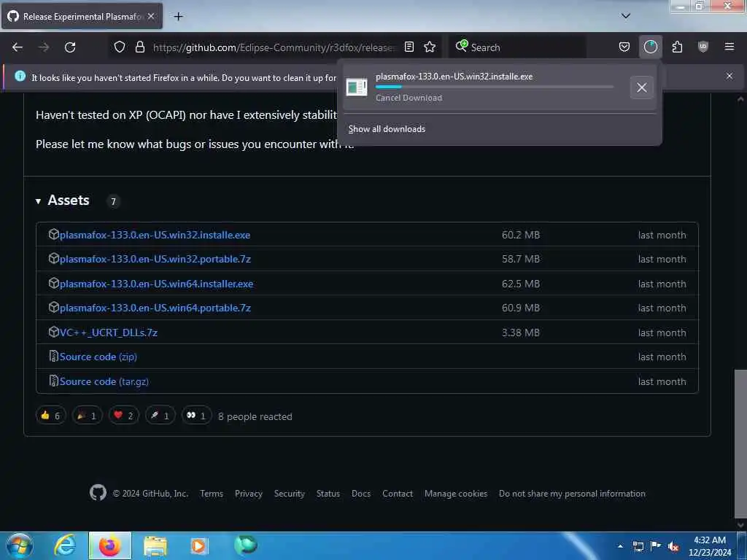The width and height of the screenshot is (747, 560).
Task: Click the 60.2 MB size text
Action: [x=520, y=235]
